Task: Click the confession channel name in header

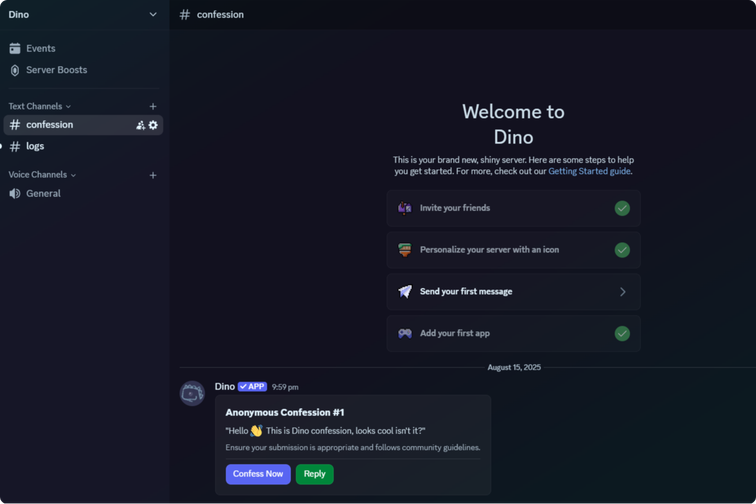Action: point(220,14)
